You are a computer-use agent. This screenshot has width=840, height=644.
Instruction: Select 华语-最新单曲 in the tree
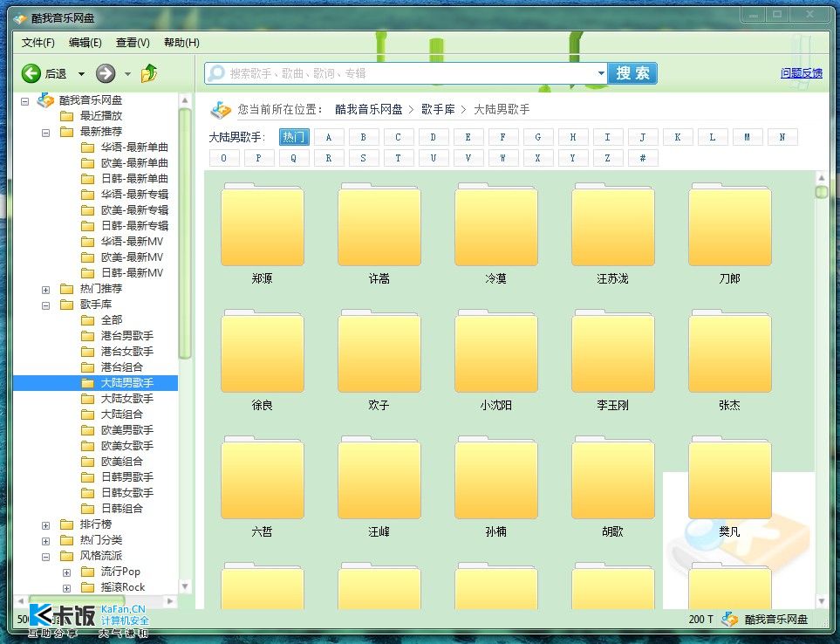(x=134, y=147)
